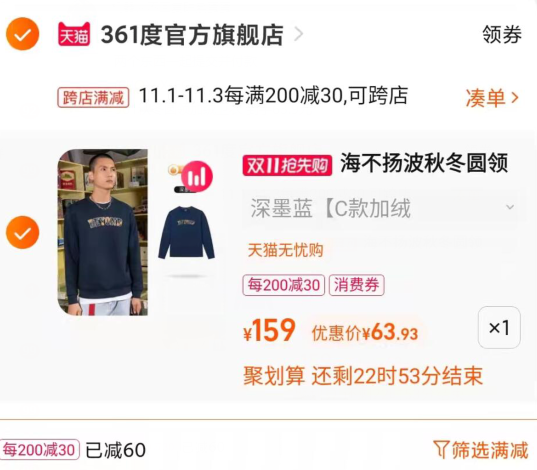
Task: Tap the 天猫无忧购 service label
Action: coord(285,250)
